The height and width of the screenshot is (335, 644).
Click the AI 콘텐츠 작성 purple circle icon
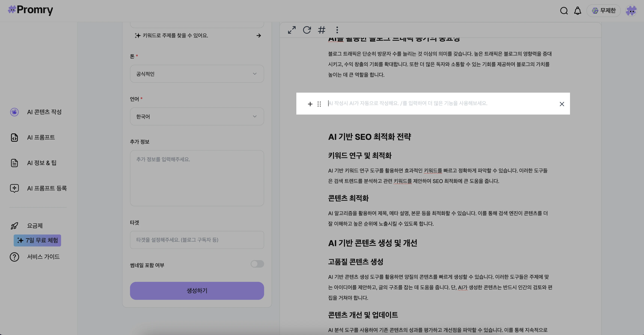click(14, 112)
